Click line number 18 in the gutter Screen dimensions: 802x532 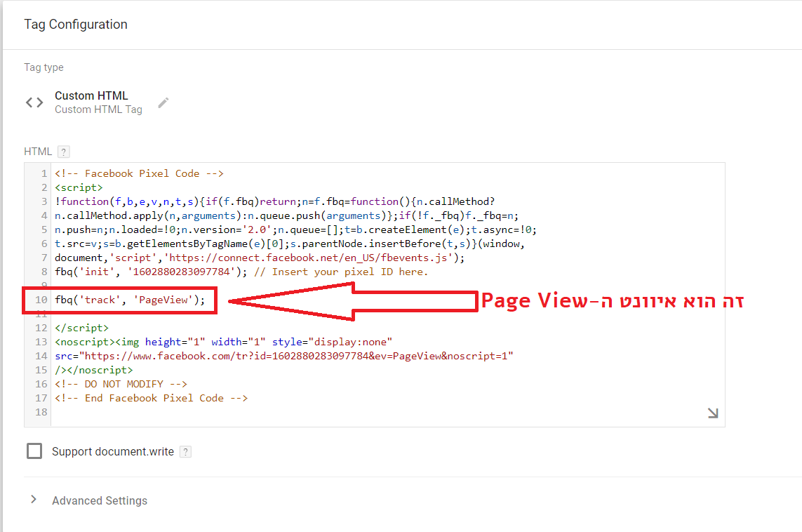coord(41,412)
